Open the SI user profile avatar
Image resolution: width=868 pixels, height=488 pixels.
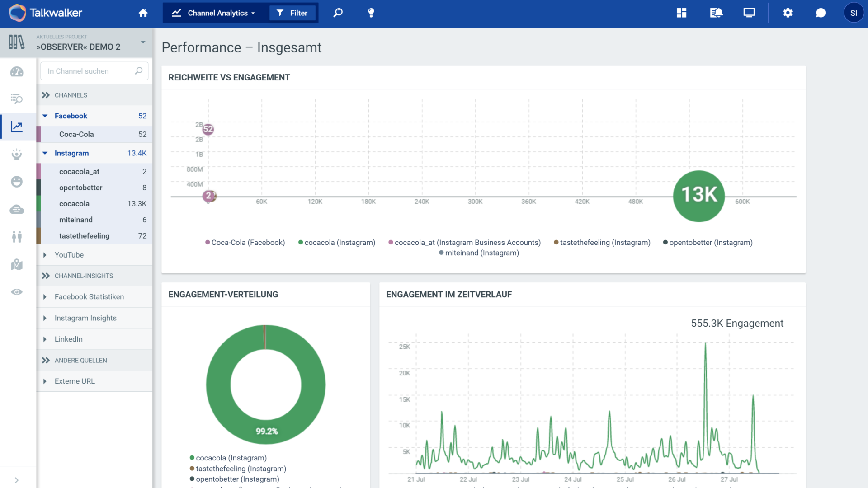[x=854, y=13]
